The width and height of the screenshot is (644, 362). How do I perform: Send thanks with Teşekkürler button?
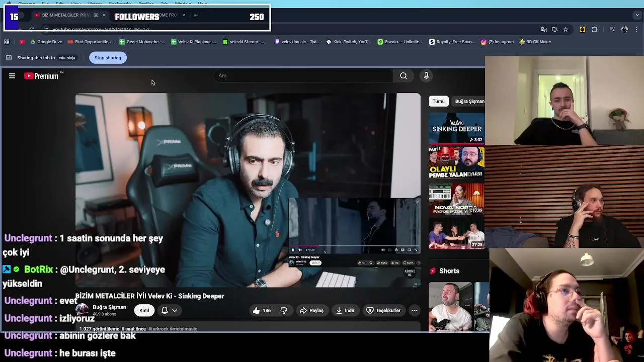[x=383, y=310]
